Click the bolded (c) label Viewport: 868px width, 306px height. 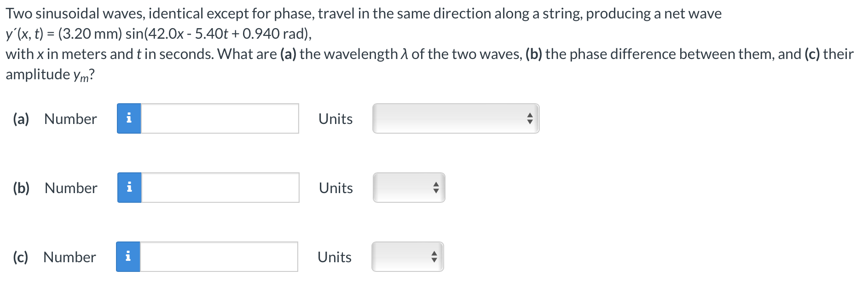pyautogui.click(x=21, y=257)
